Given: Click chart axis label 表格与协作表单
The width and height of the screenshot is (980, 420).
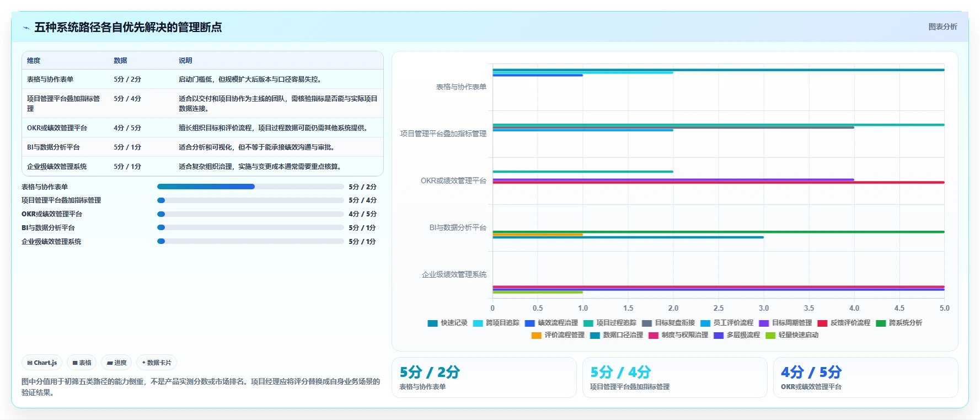Looking at the screenshot, I should click(x=461, y=87).
